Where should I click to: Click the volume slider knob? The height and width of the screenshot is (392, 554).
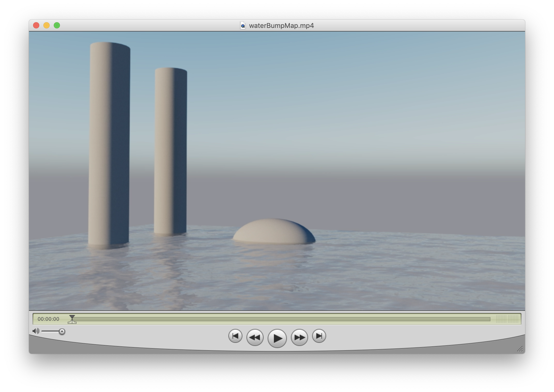pyautogui.click(x=62, y=331)
